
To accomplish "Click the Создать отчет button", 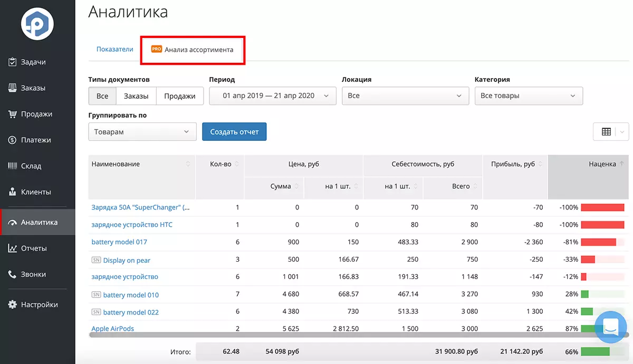I will coord(234,132).
